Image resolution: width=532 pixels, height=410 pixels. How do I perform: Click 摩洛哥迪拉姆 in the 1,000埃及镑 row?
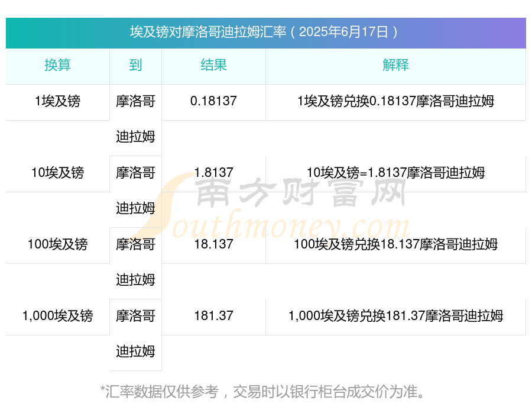coord(135,334)
